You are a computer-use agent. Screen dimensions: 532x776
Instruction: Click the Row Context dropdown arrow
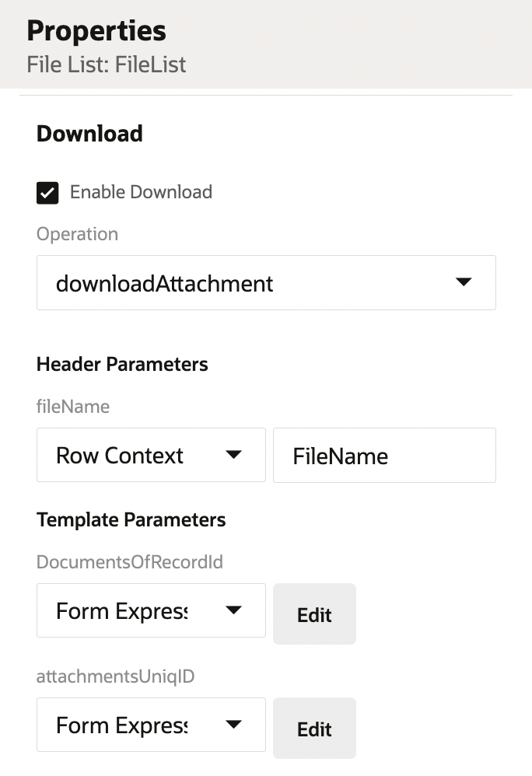[x=233, y=455]
